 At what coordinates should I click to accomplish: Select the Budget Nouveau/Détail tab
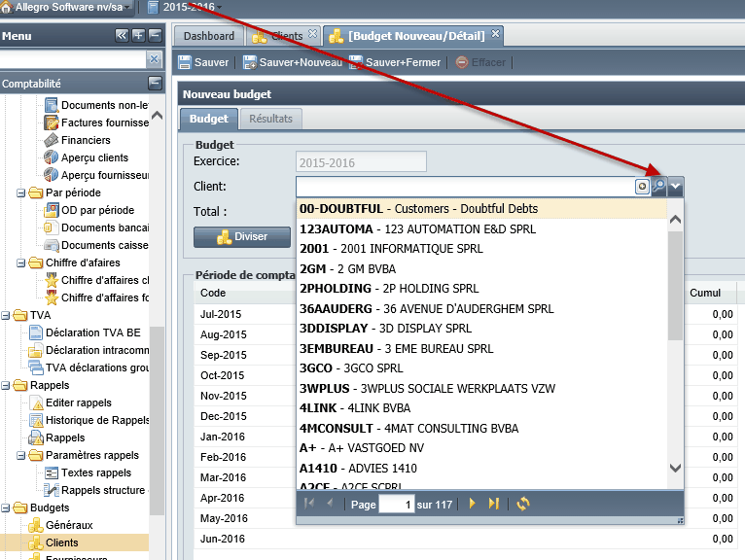click(x=411, y=36)
